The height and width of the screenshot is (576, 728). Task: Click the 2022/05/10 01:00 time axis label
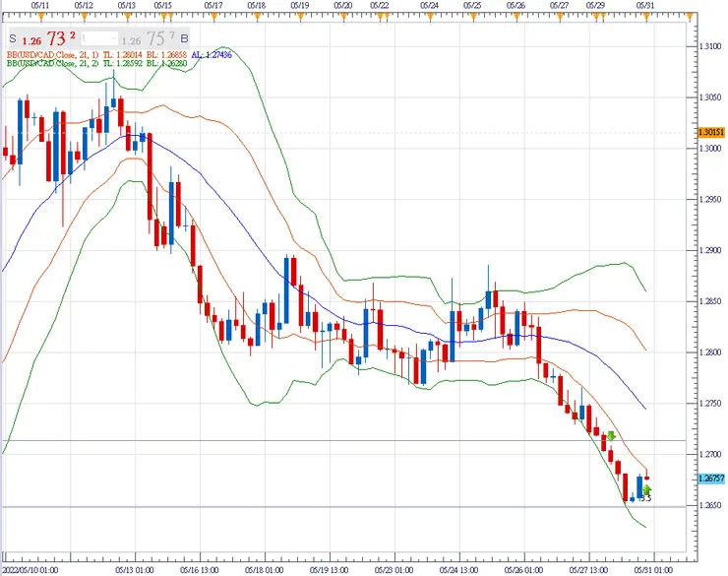coord(30,569)
